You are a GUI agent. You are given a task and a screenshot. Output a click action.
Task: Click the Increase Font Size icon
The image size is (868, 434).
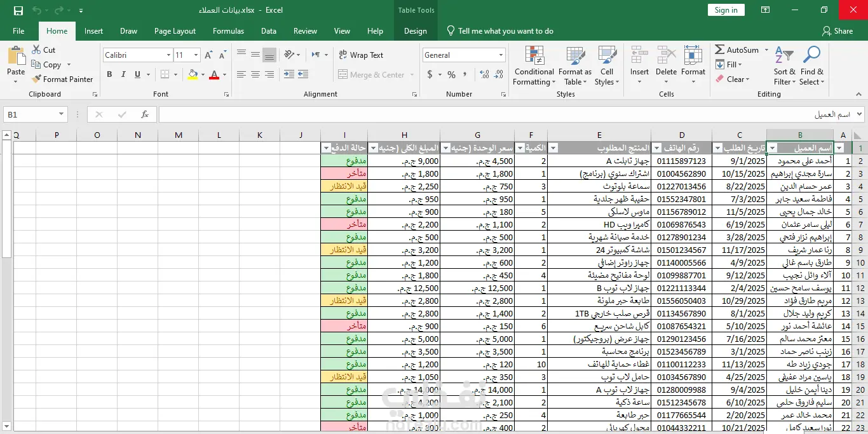[x=208, y=55]
